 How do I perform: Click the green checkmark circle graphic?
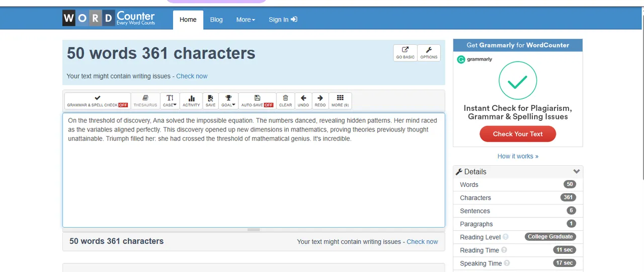point(518,81)
